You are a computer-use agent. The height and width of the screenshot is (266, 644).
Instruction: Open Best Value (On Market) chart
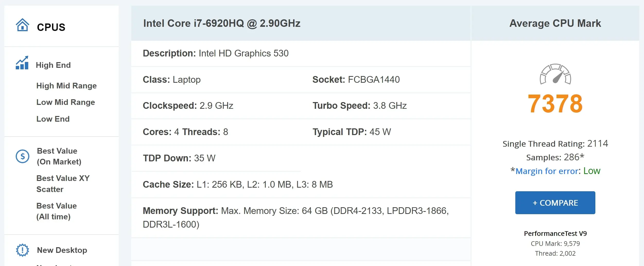[59, 156]
